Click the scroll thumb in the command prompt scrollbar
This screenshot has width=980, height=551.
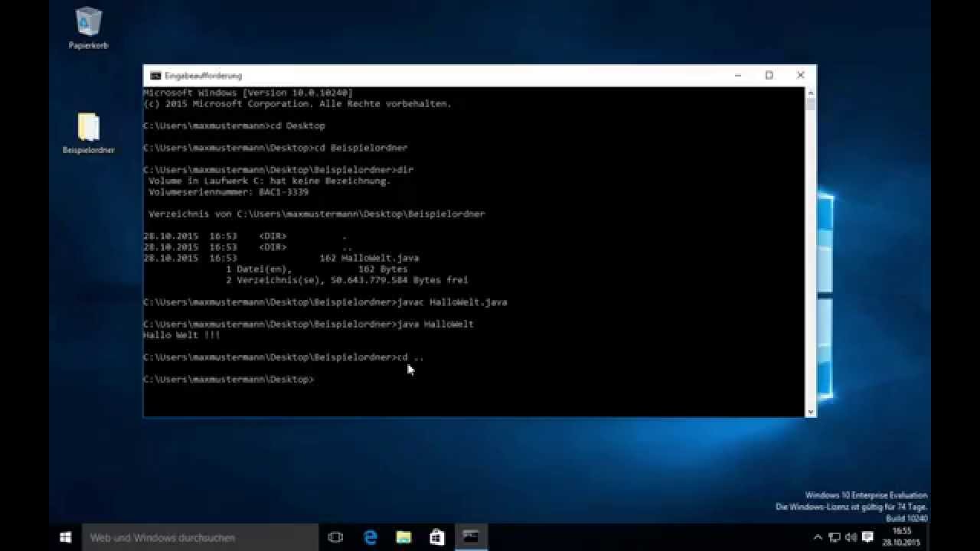tap(811, 105)
